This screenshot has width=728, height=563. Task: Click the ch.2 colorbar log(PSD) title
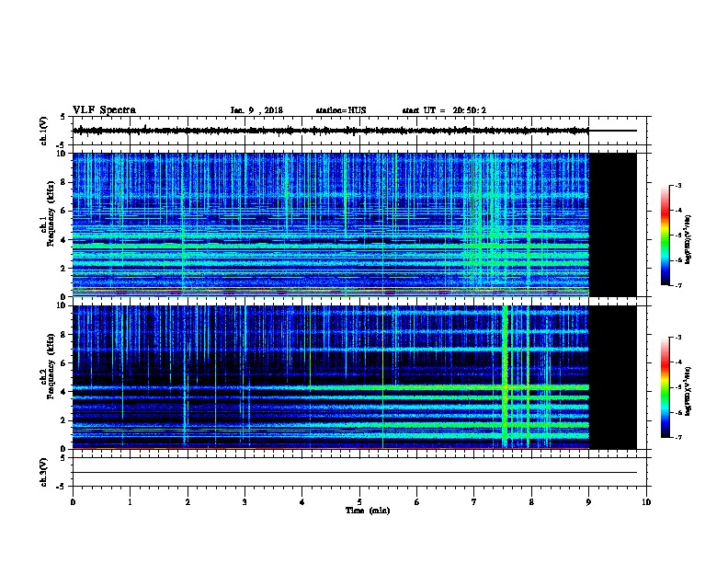click(x=688, y=392)
